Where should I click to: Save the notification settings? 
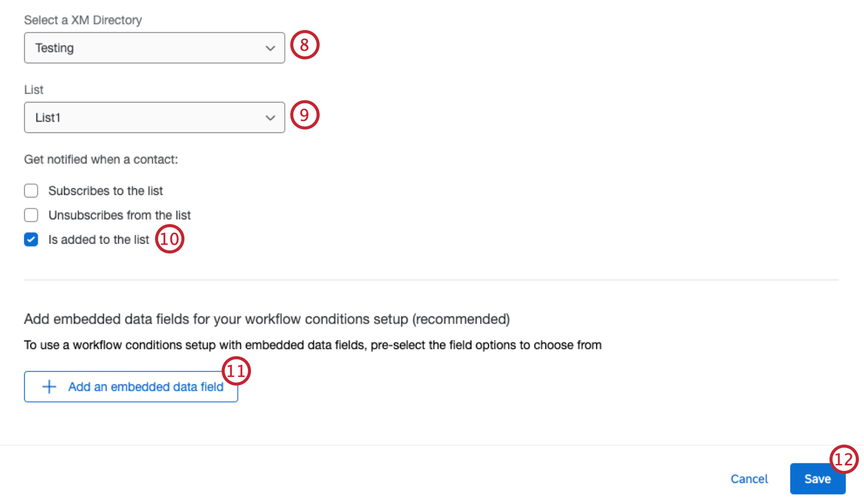[x=817, y=479]
